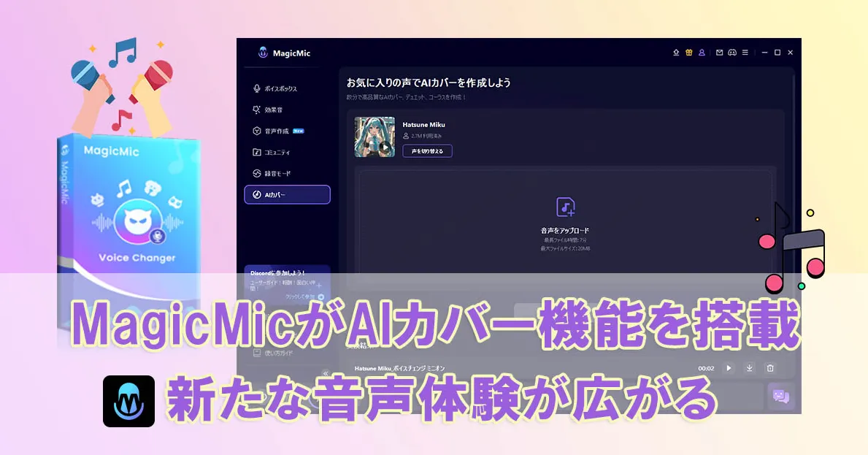The image size is (868, 455).
Task: Select the AIカバー sidebar item
Action: [287, 194]
